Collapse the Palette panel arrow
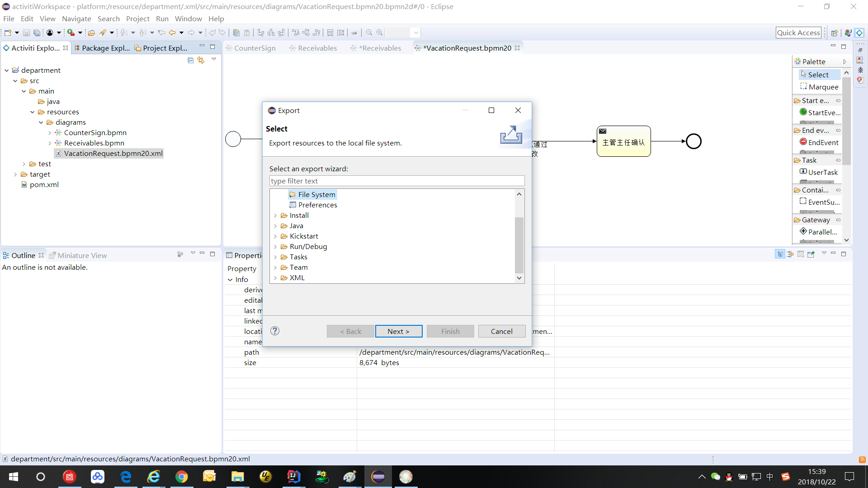The width and height of the screenshot is (868, 488). [x=844, y=61]
